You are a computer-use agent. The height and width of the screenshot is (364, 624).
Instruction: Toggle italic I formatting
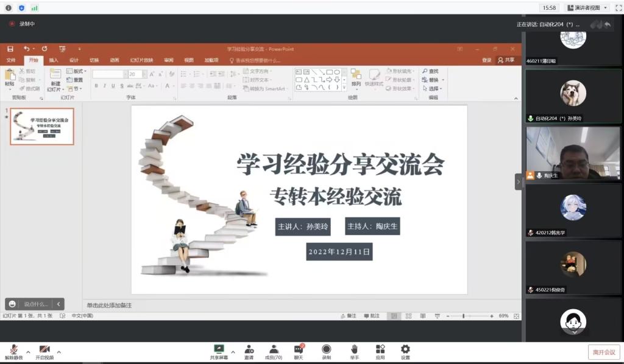pos(105,85)
